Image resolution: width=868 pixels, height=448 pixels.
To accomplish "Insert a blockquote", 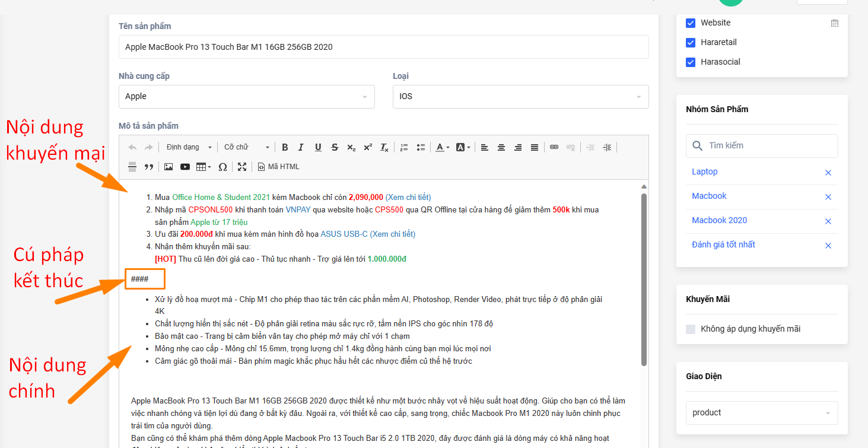I will (149, 167).
